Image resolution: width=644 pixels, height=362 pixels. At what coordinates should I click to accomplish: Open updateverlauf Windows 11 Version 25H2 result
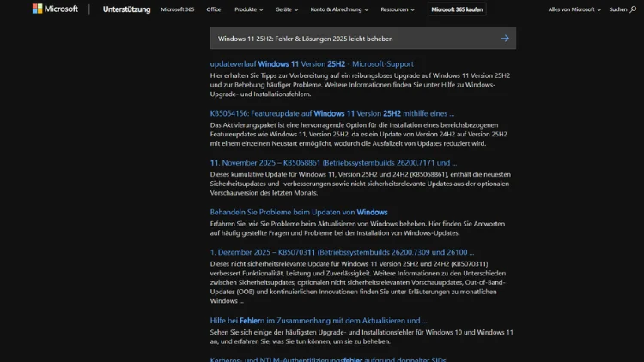312,64
